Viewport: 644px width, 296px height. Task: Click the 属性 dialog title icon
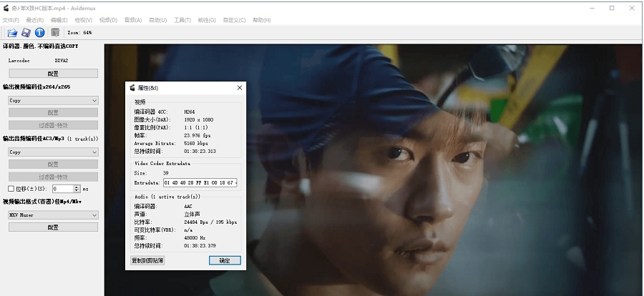(x=132, y=88)
